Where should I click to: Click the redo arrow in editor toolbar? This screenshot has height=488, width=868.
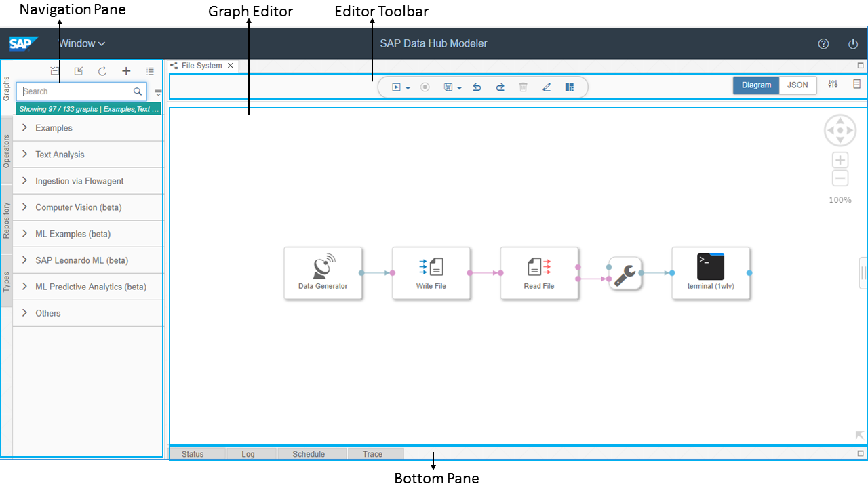click(x=500, y=87)
